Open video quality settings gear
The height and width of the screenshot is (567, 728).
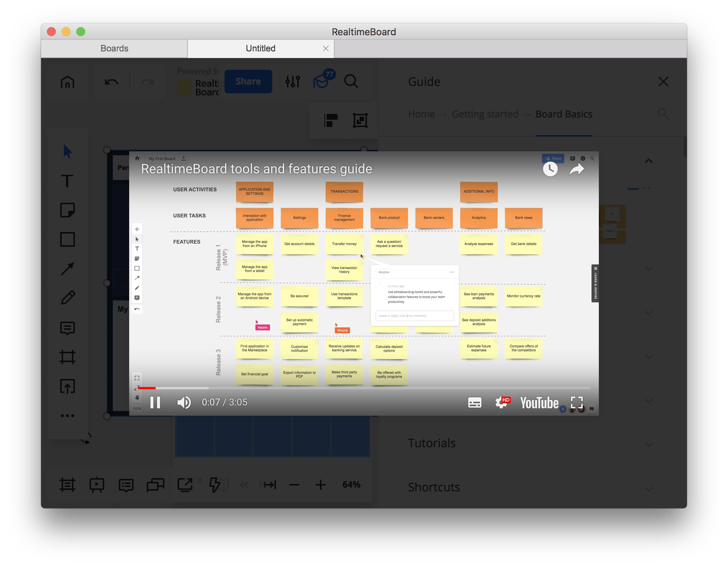pyautogui.click(x=502, y=402)
